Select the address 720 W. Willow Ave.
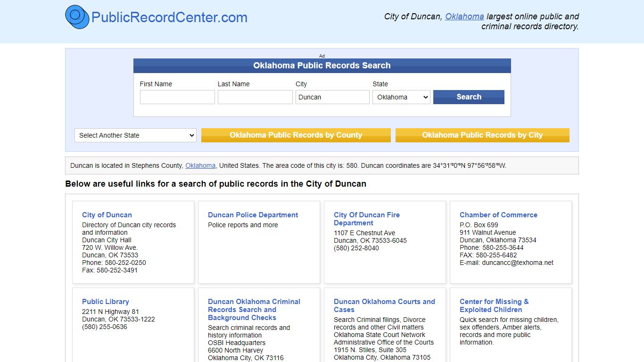The width and height of the screenshot is (644, 362). 110,247
